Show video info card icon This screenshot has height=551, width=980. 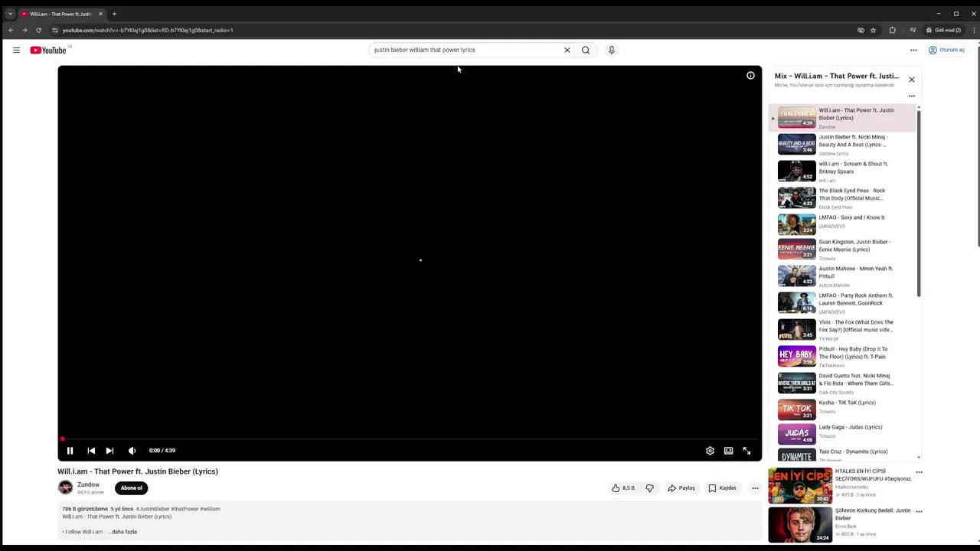tap(750, 75)
